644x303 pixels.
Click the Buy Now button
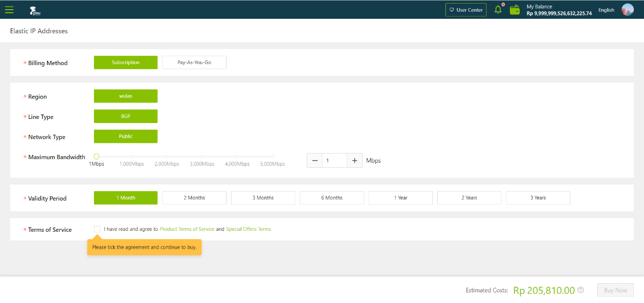click(x=616, y=290)
